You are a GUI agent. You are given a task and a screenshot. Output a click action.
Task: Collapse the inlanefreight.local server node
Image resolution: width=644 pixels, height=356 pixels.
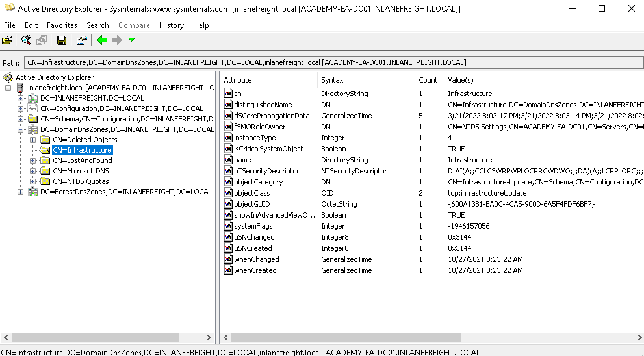pyautogui.click(x=8, y=88)
